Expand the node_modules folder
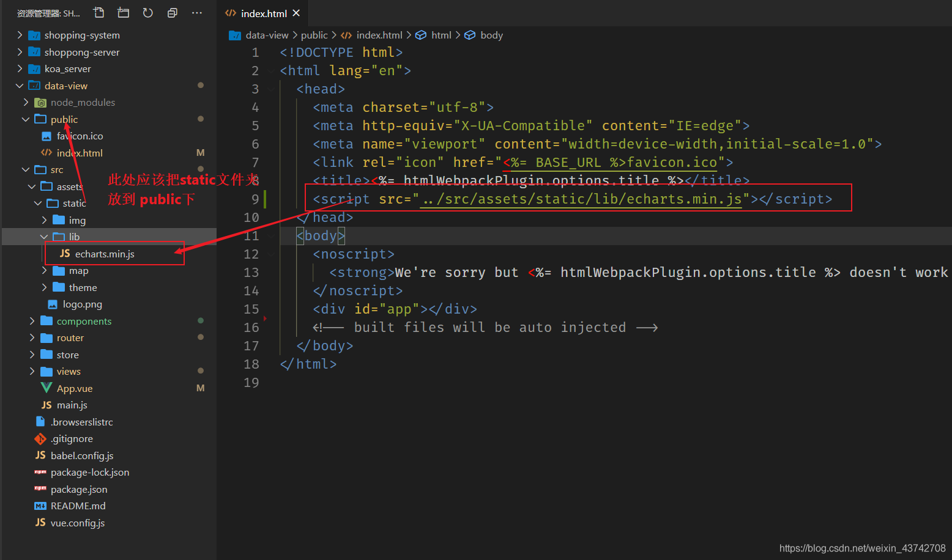 tap(83, 103)
